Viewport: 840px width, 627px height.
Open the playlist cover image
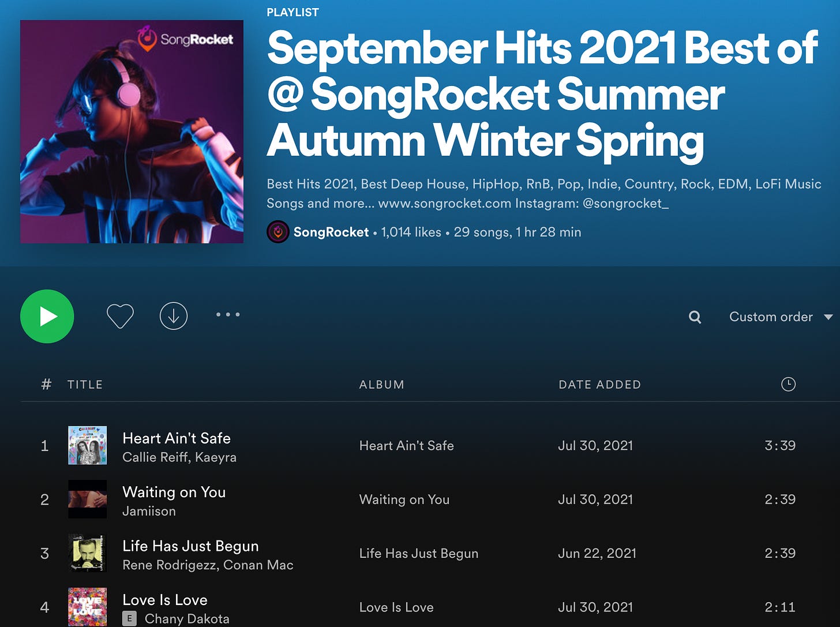click(x=132, y=132)
